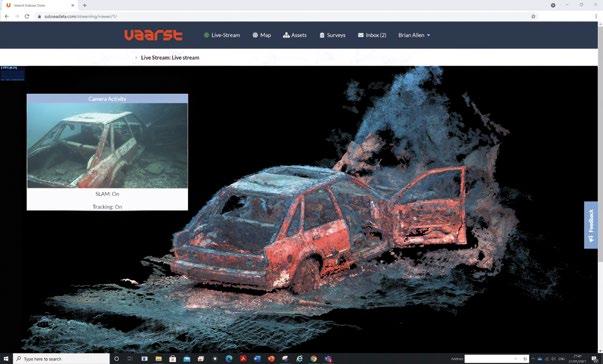603x364 pixels.
Task: Click the Vaarst logo
Action: (153, 35)
